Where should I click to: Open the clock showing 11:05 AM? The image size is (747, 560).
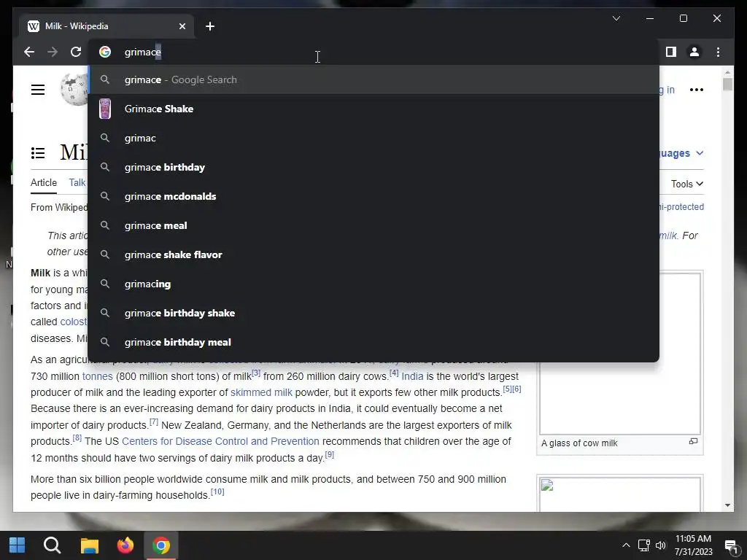[693, 545]
